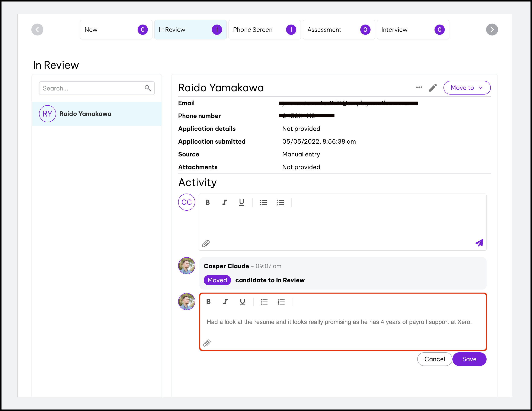Switch to the Phone Screen stage tab
The height and width of the screenshot is (411, 532).
click(x=264, y=30)
